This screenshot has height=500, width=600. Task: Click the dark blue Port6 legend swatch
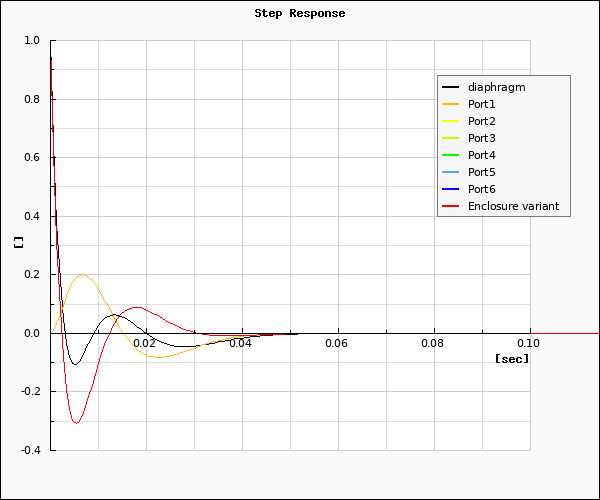coord(450,189)
